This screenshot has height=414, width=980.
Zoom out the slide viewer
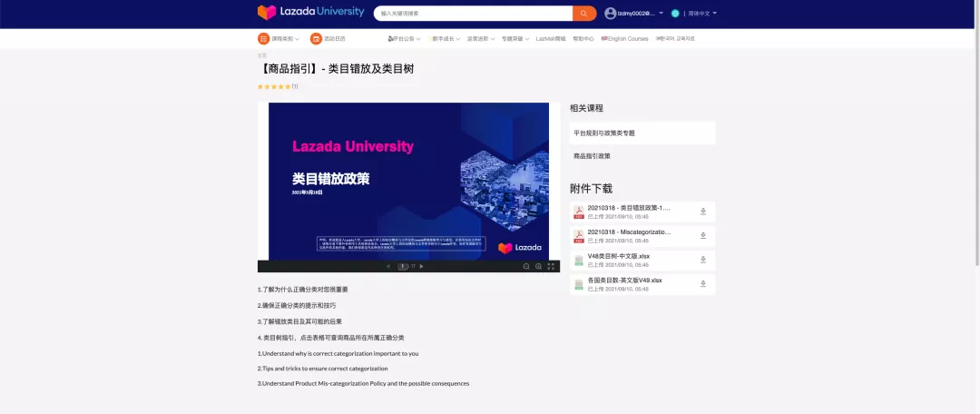(x=526, y=266)
